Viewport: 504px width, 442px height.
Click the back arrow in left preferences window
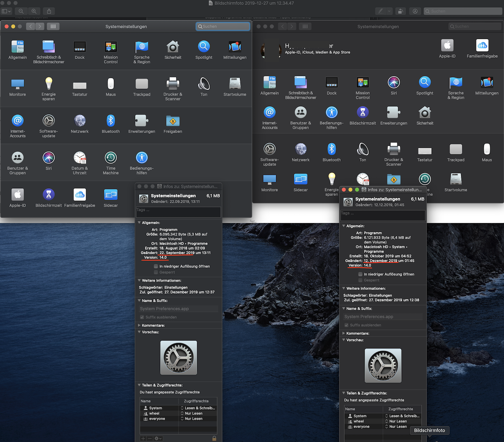[31, 26]
